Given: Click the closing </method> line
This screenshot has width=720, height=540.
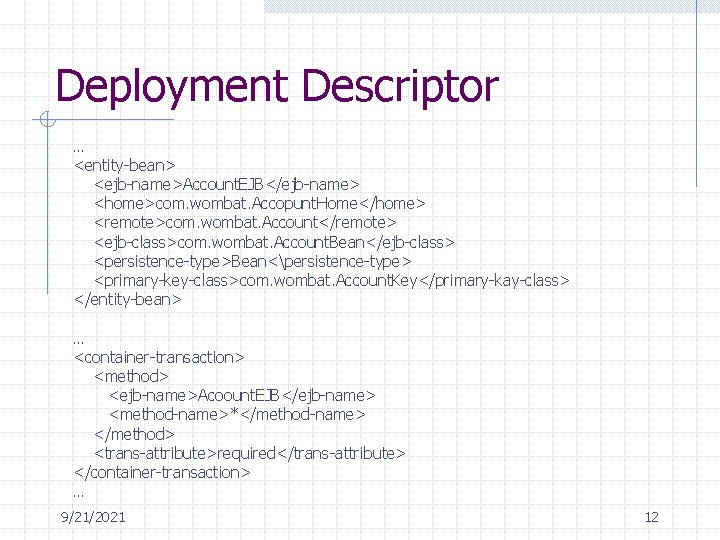Looking at the screenshot, I should pyautogui.click(x=135, y=434).
